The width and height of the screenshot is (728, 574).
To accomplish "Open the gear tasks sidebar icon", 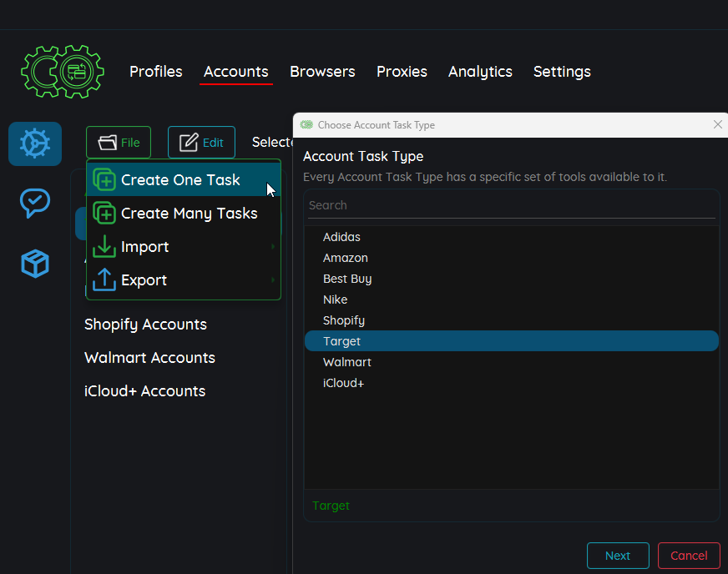I will point(35,144).
